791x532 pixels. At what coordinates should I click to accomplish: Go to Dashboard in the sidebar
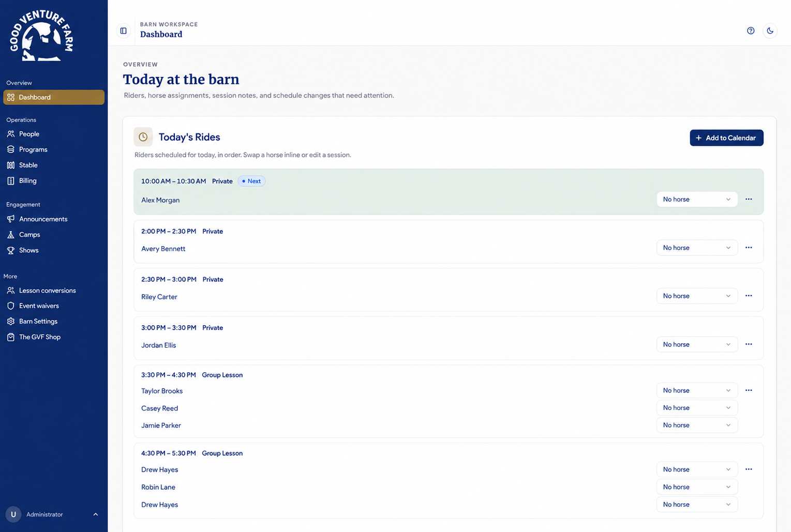coord(54,97)
